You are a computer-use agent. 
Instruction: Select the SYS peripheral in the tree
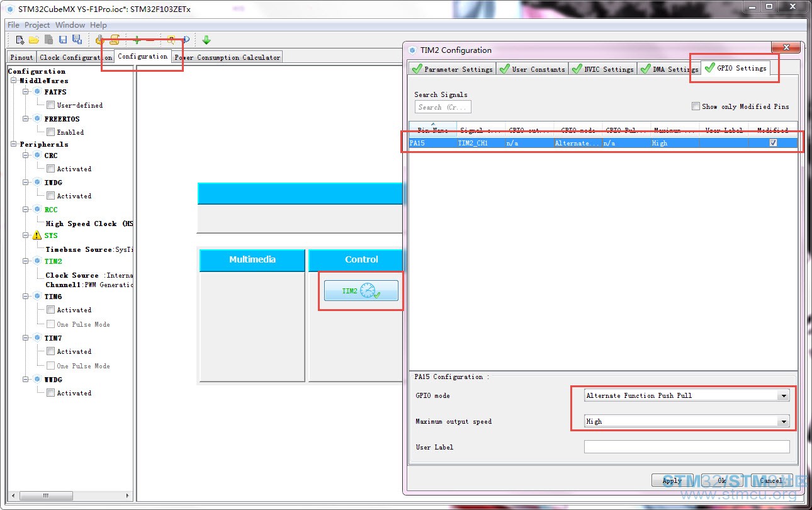pyautogui.click(x=51, y=235)
